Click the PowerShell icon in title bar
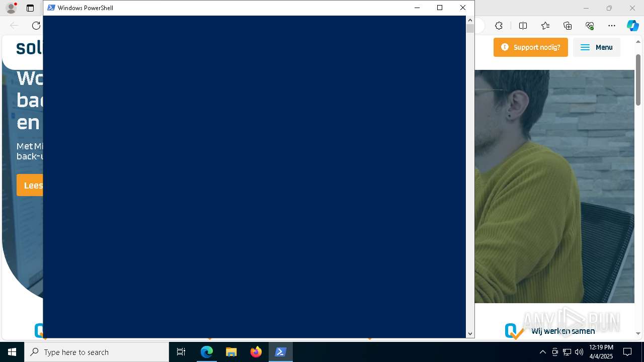644x362 pixels. 51,8
